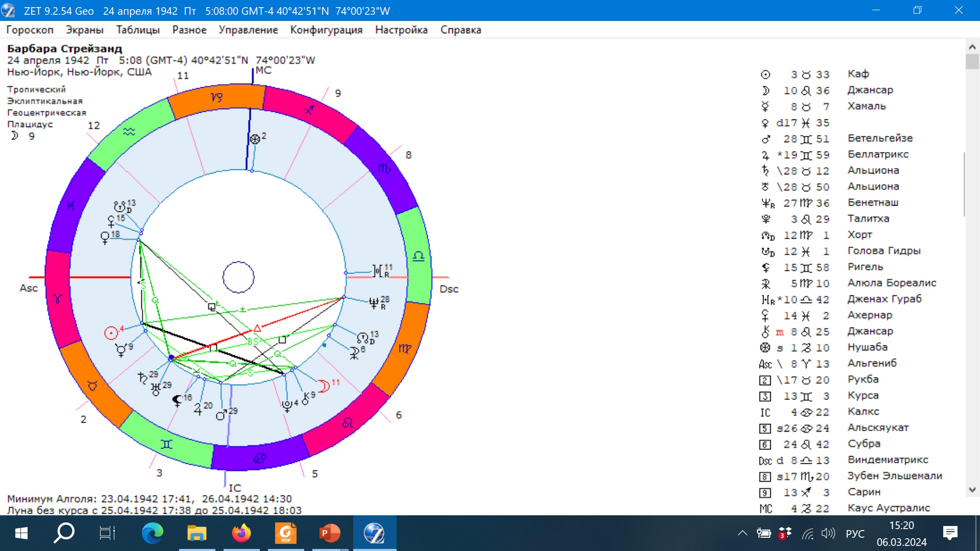
Task: Click the Sun symbol in the chart
Action: point(111,333)
